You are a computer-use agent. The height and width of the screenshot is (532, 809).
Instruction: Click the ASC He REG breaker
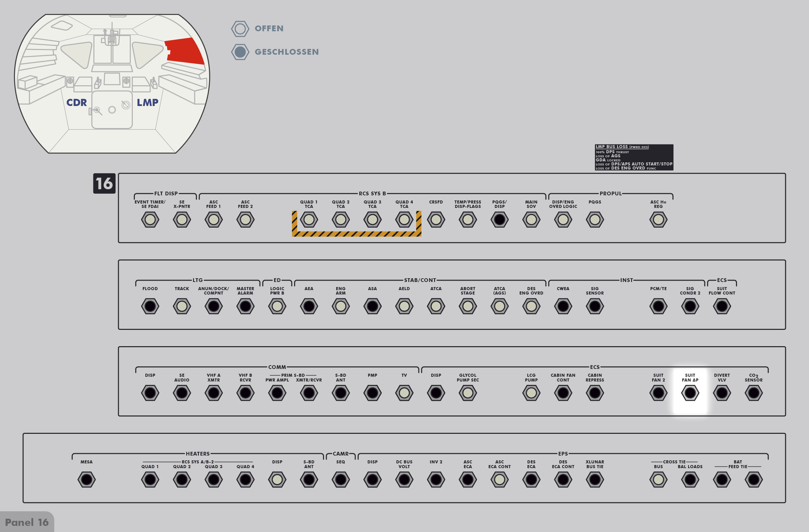pos(658,219)
